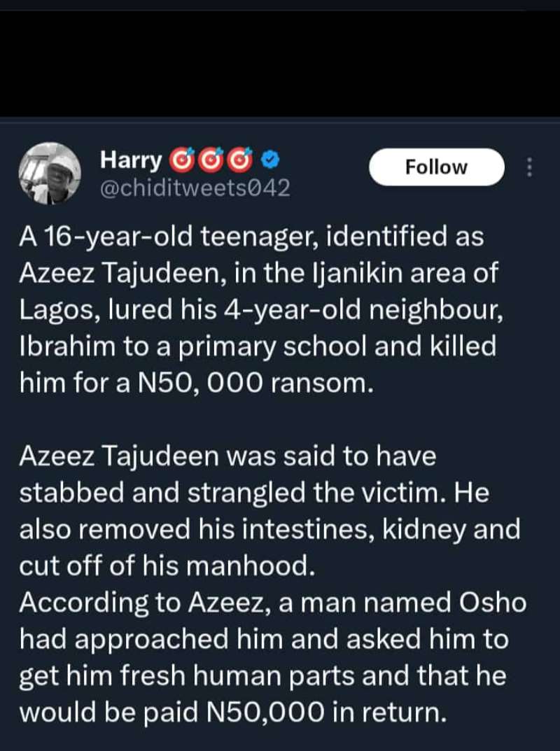The width and height of the screenshot is (560, 751).
Task: Click the tweet's first line about the 16-year-old teenager
Action: coord(251,238)
